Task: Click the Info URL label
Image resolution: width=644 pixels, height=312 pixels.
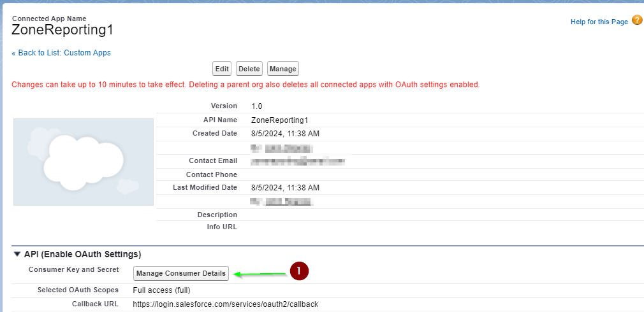Action: click(x=222, y=227)
